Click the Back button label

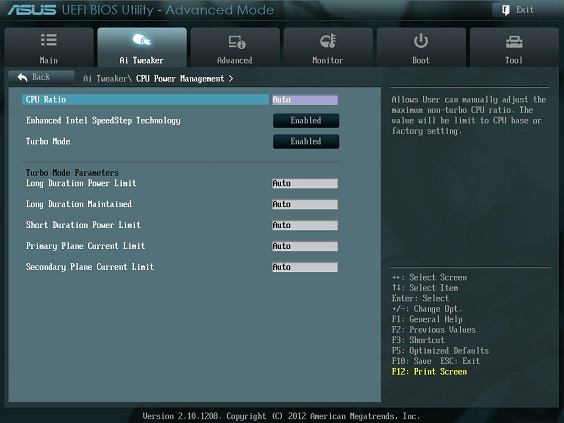coord(41,77)
